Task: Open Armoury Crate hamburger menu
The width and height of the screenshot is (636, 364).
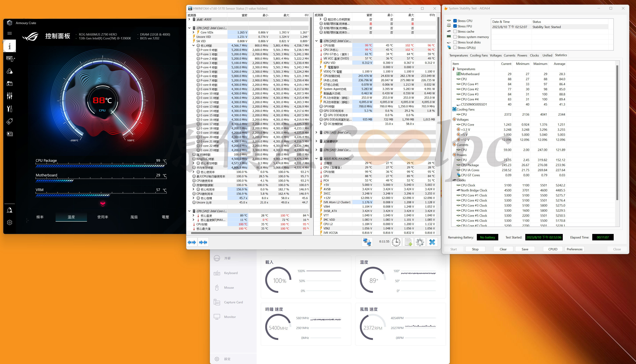Action: point(9,33)
